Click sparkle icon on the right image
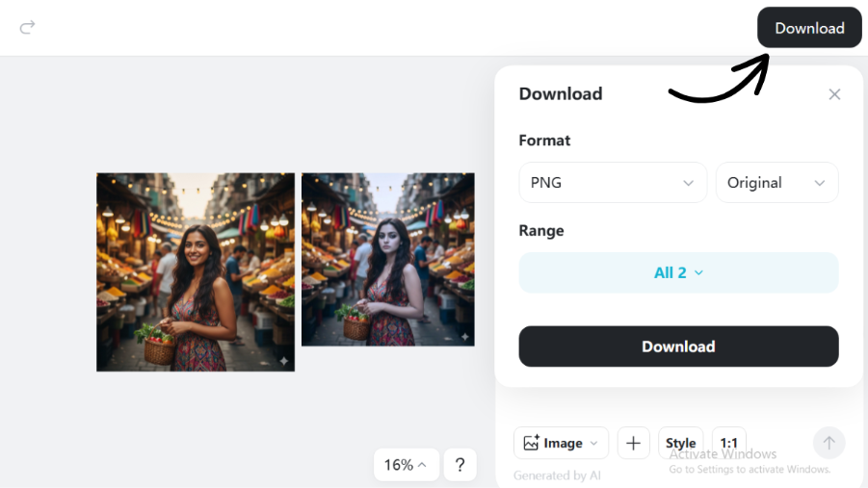 (464, 337)
